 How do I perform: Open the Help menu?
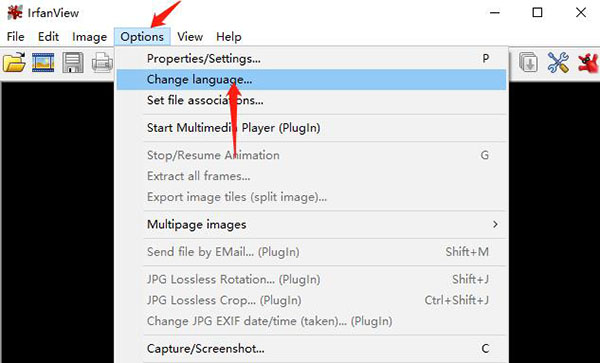(x=229, y=37)
